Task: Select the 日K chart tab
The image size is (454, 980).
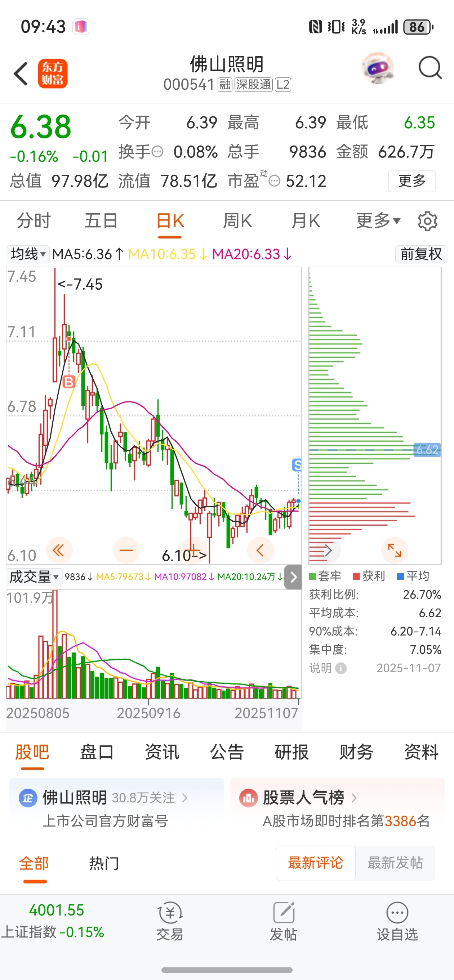Action: 170,221
